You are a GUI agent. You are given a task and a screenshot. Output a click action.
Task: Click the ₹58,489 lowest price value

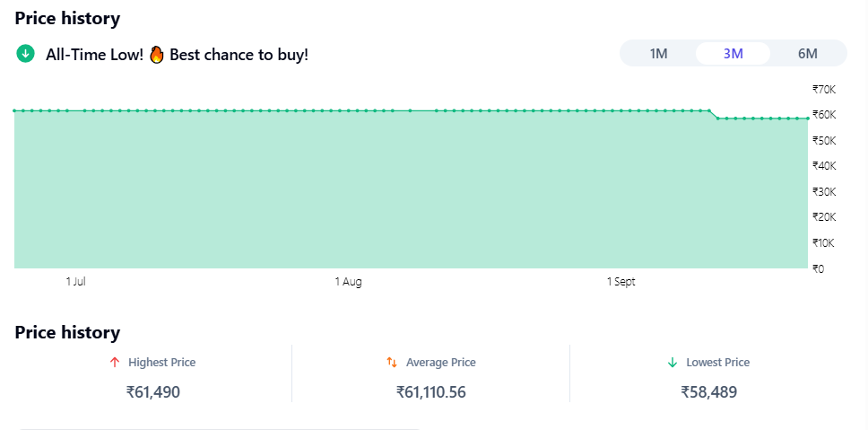click(x=708, y=392)
